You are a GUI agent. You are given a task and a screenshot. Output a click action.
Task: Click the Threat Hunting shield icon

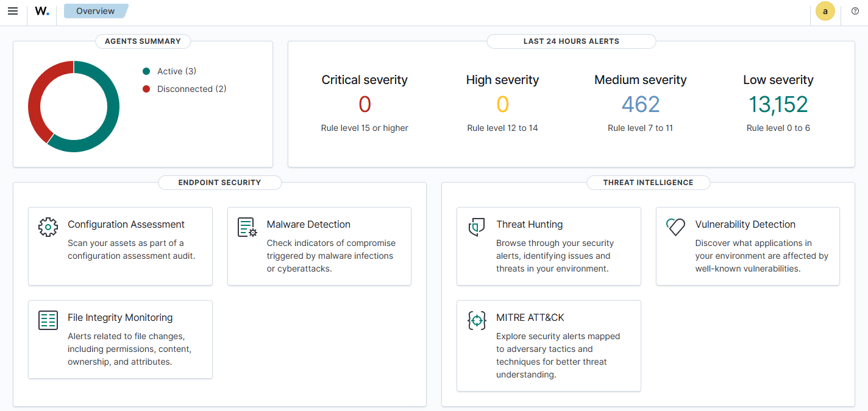pos(476,227)
